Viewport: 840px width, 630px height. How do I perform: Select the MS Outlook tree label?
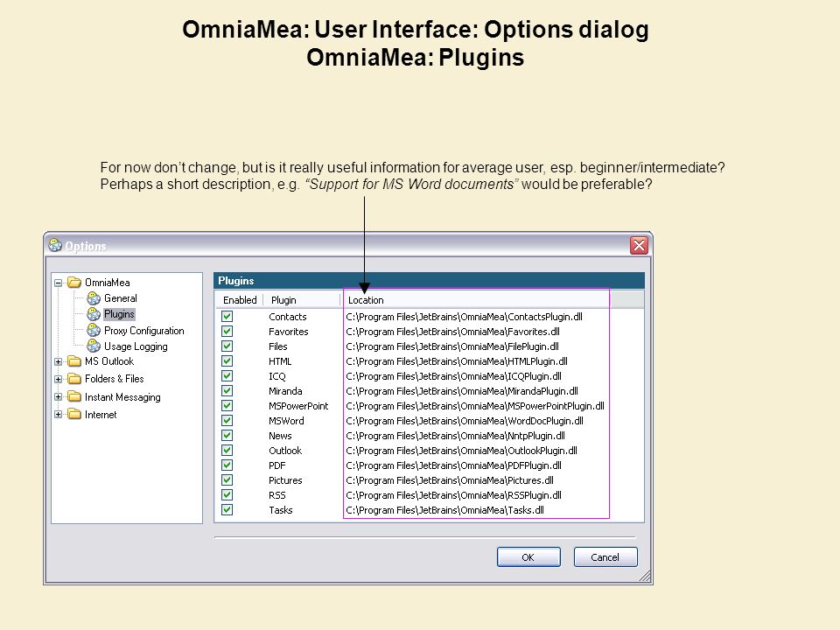pos(109,361)
